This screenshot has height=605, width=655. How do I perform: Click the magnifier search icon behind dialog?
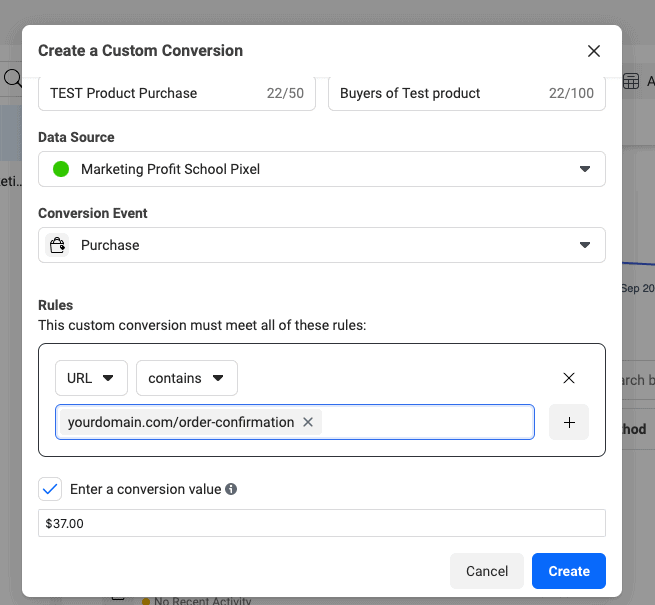[12, 79]
